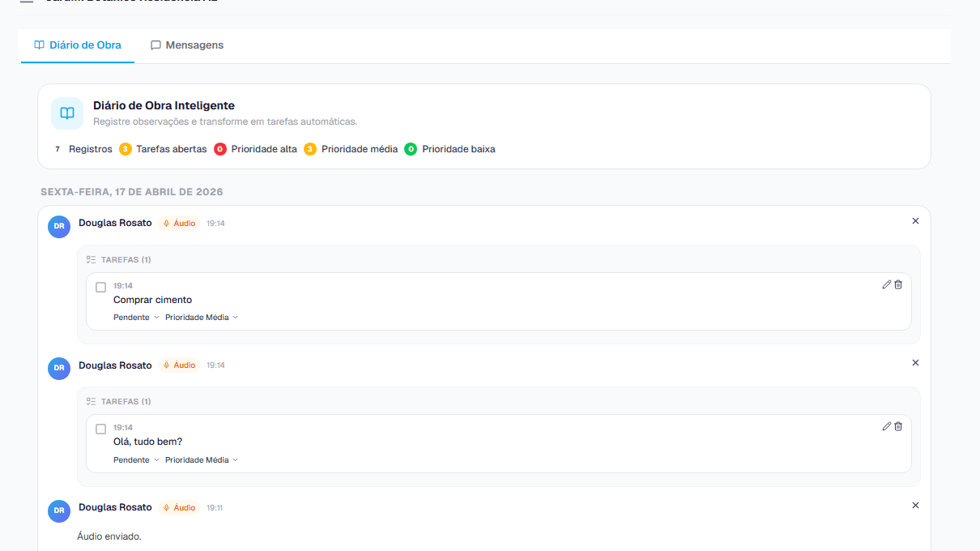Click the Áudio tag on the Olá, tudo bem? entry
This screenshot has width=980, height=551.
click(x=179, y=365)
